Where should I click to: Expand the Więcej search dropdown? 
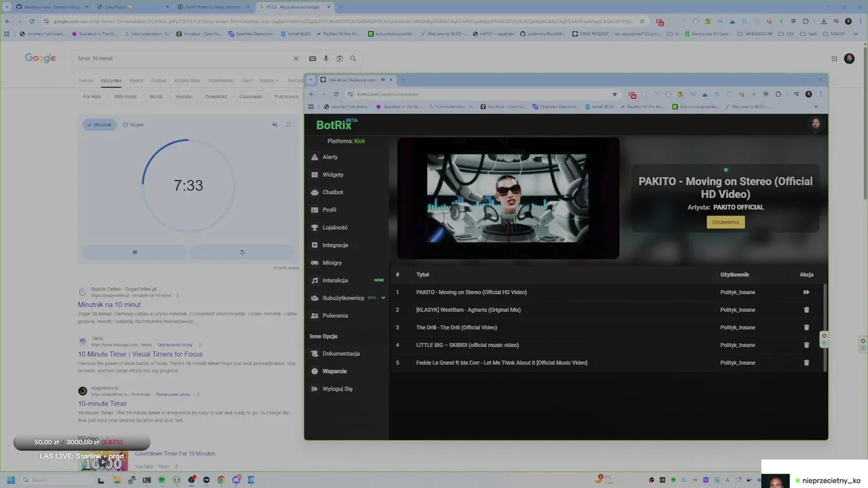click(x=269, y=81)
